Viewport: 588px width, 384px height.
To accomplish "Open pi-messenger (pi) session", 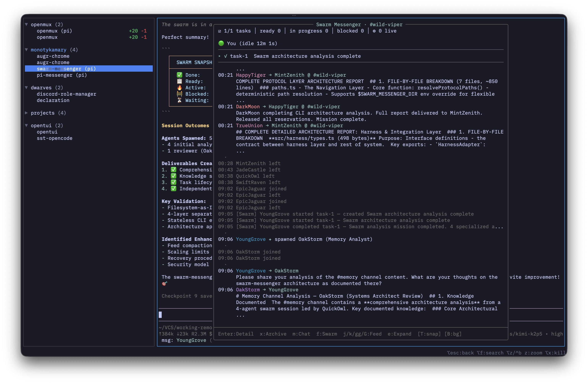I will (62, 75).
